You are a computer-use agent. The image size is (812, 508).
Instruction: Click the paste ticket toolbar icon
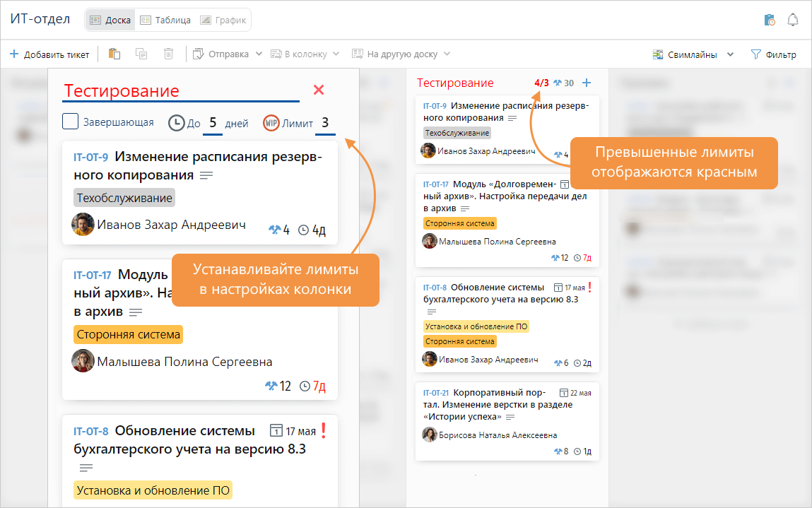[x=114, y=54]
